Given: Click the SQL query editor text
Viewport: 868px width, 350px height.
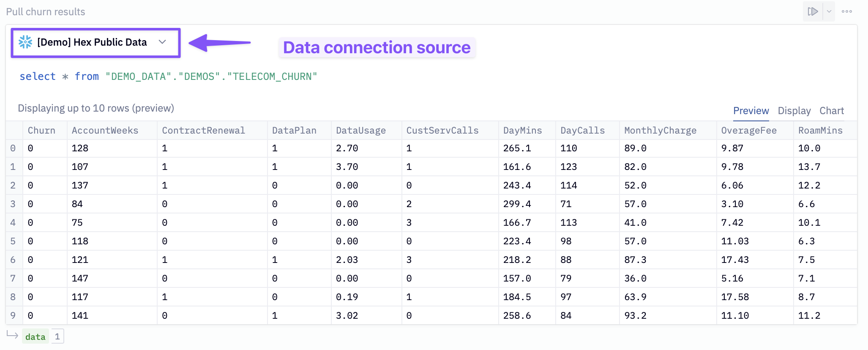Looking at the screenshot, I should (x=168, y=77).
